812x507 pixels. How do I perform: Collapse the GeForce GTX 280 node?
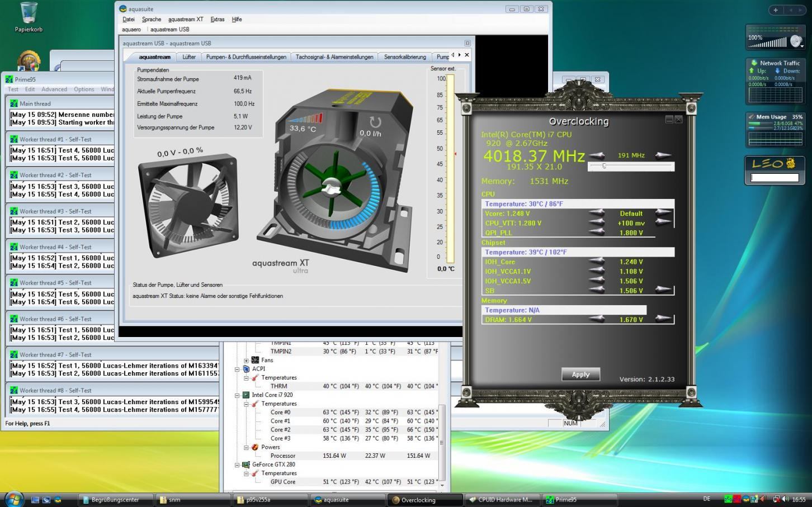[x=237, y=465]
